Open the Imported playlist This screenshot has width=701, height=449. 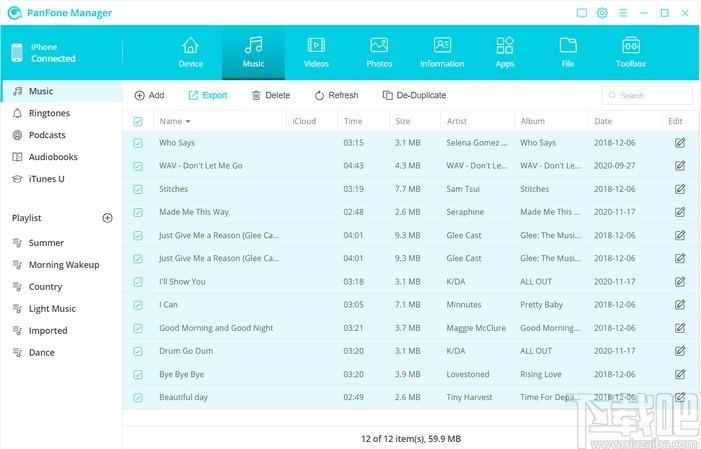pyautogui.click(x=61, y=330)
